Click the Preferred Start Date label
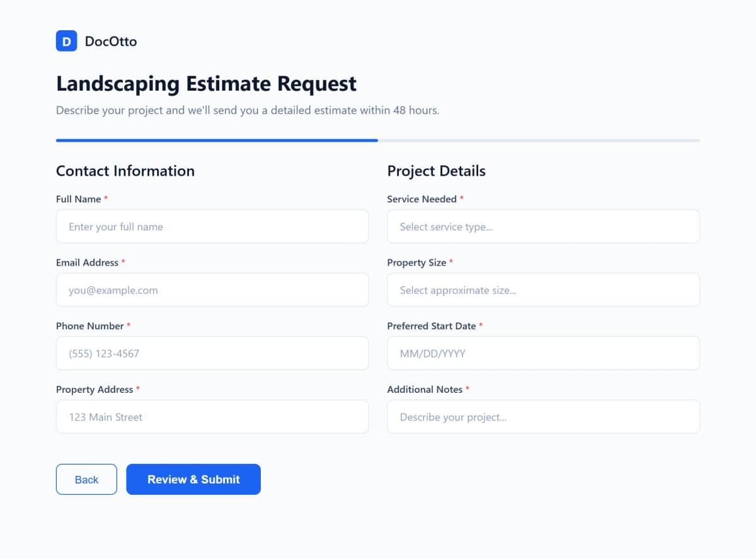Viewport: 756px width, 559px height. click(x=432, y=325)
